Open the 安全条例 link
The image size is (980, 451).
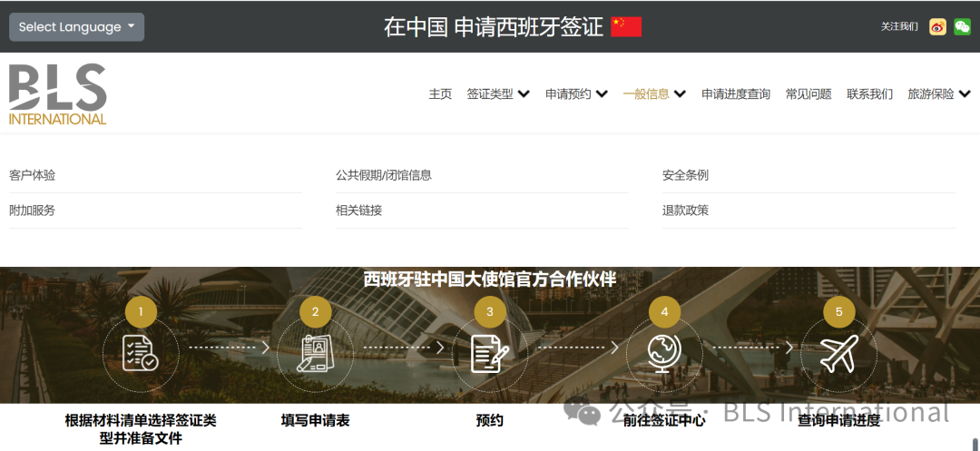tap(686, 175)
